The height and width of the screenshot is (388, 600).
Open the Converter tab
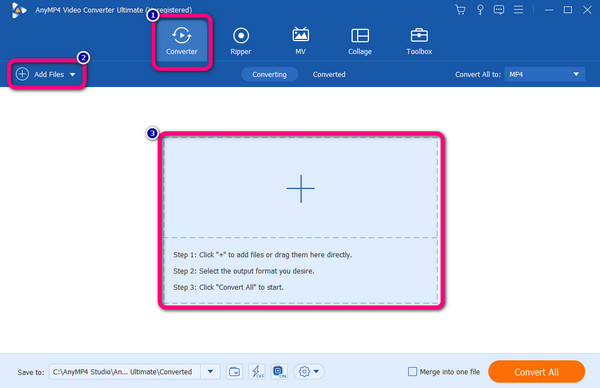coord(182,41)
